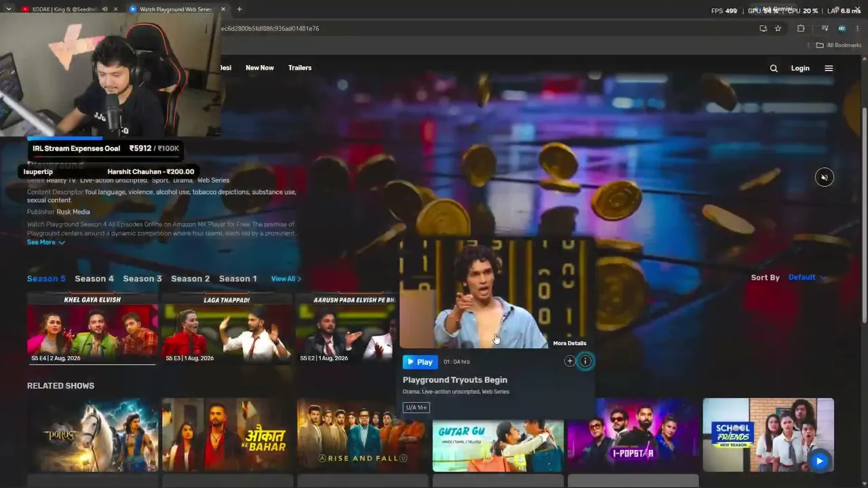Screen dimensions: 868x488
Task: Click the Web Series genre text
Action: [214, 180]
